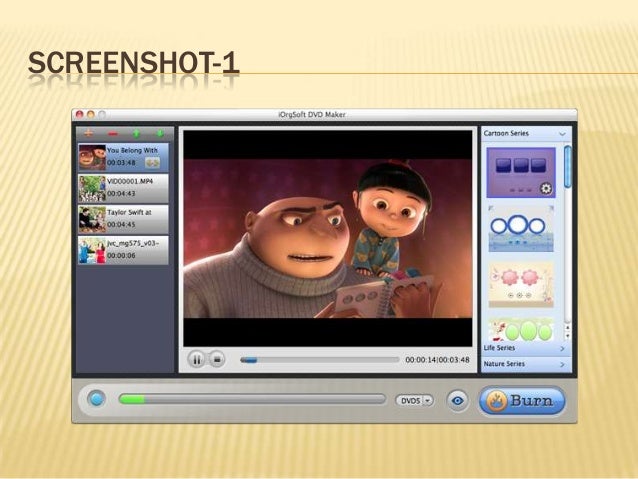Click edit icon on You Belong With item
Viewport: 638px width, 479px height.
tap(153, 163)
